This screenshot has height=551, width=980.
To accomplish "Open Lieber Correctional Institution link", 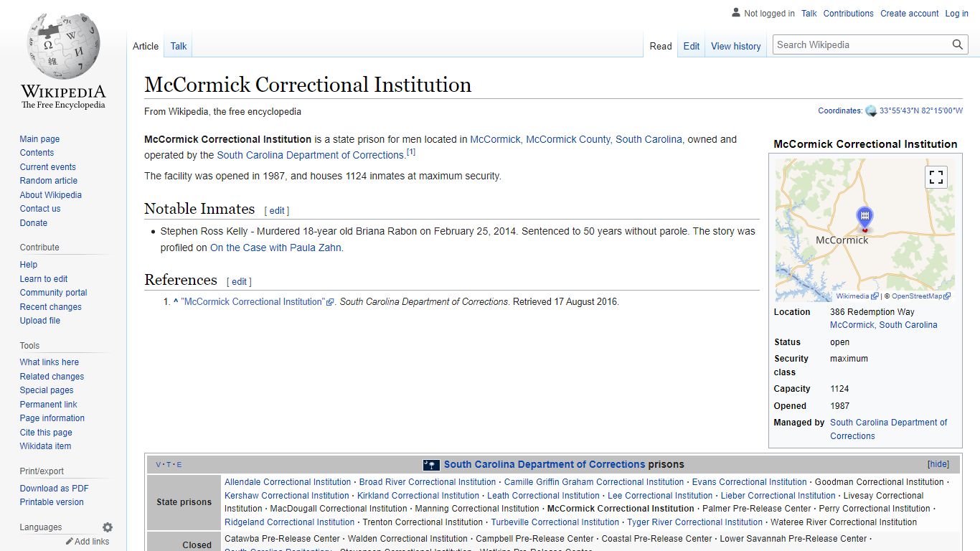I will click(x=778, y=496).
